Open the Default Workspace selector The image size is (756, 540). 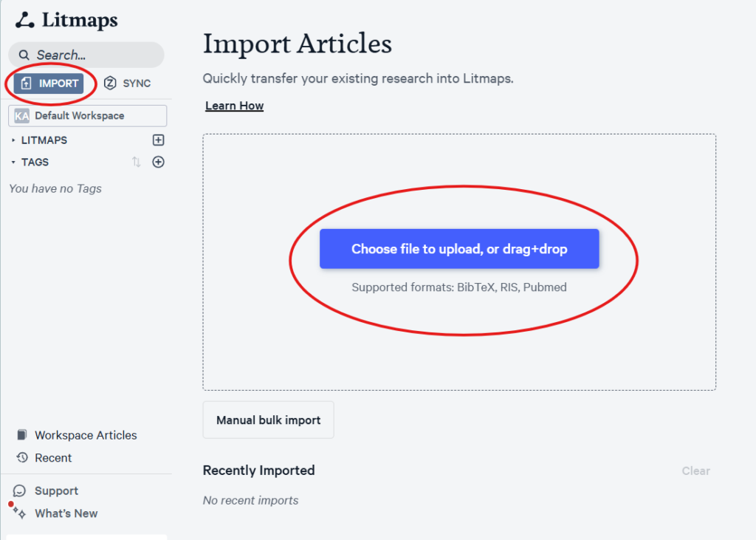coord(88,116)
